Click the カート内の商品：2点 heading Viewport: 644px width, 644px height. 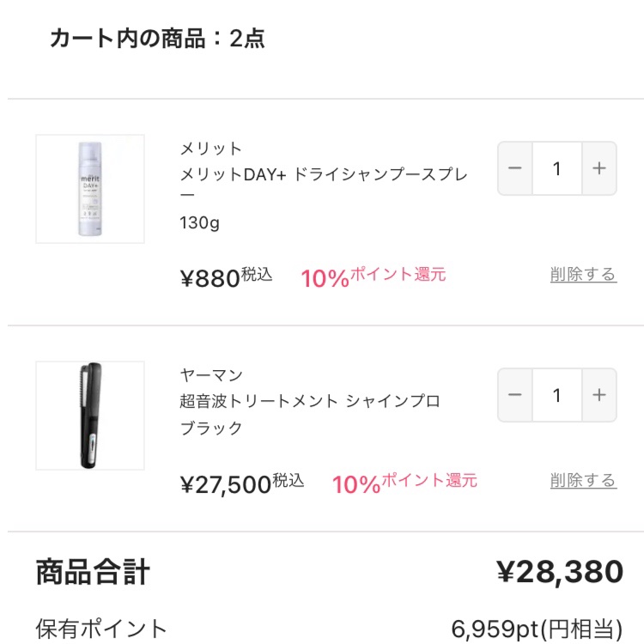pos(157,39)
